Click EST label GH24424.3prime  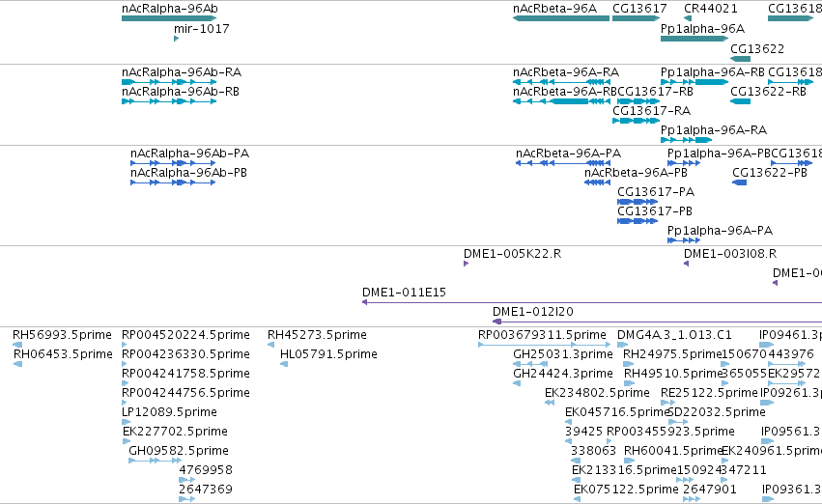[563, 374]
